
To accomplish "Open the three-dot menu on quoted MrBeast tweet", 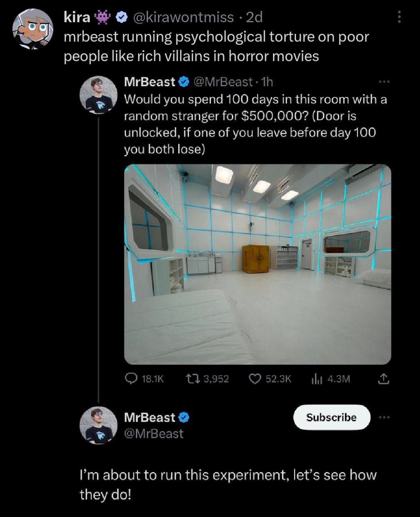I will [x=384, y=82].
